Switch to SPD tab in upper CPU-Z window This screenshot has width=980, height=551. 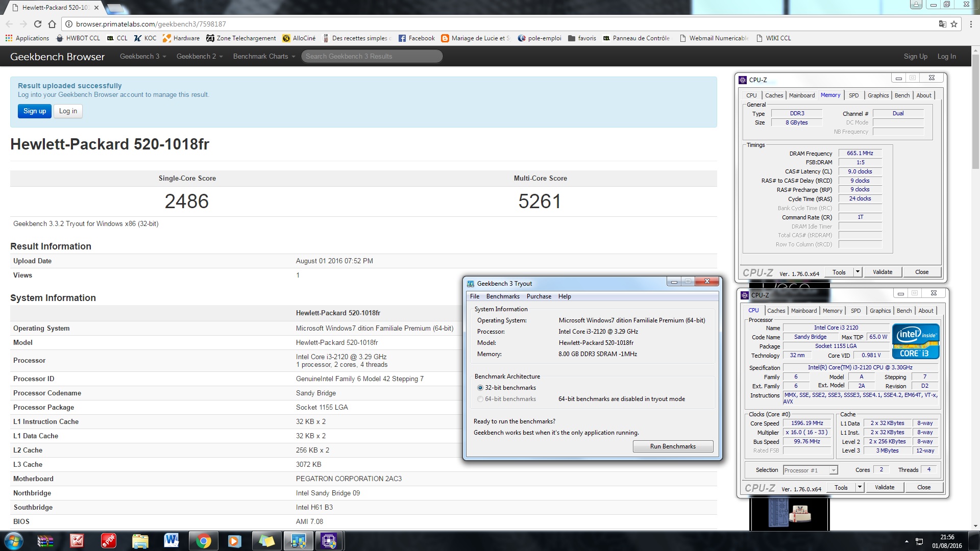point(854,95)
